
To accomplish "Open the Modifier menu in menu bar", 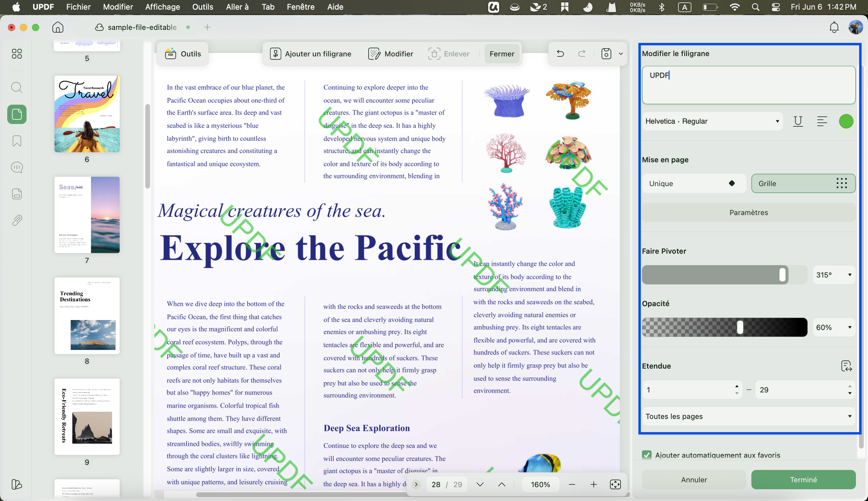I will (x=118, y=7).
